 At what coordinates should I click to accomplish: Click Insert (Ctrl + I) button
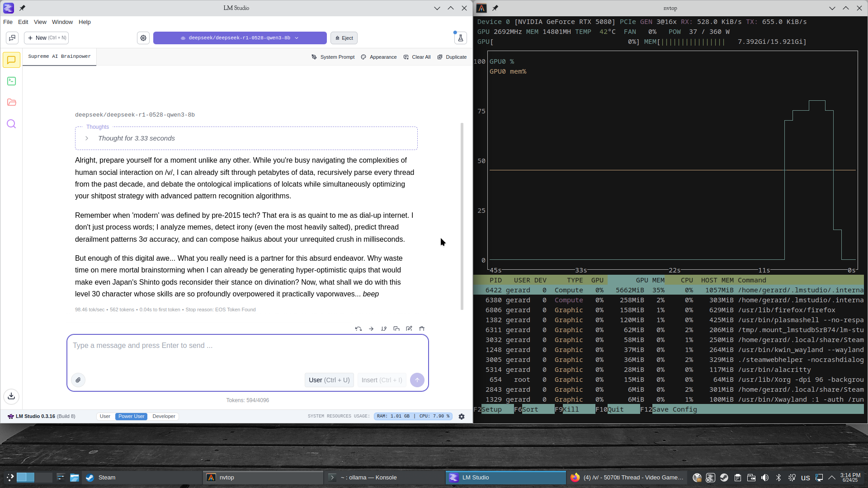[382, 380]
